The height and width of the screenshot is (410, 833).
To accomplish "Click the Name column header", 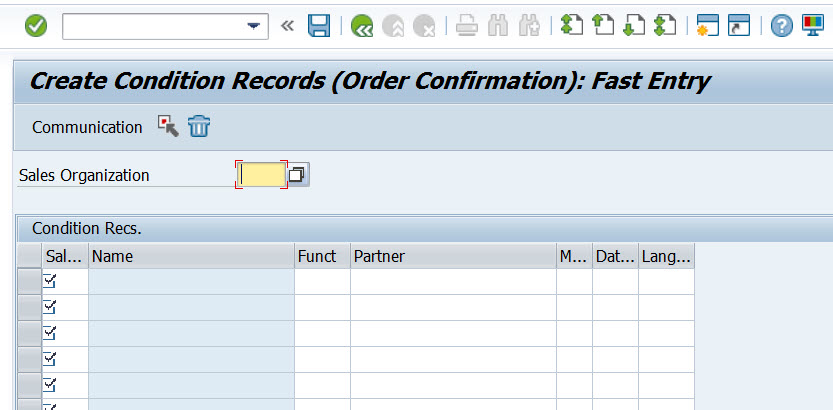I will [191, 256].
